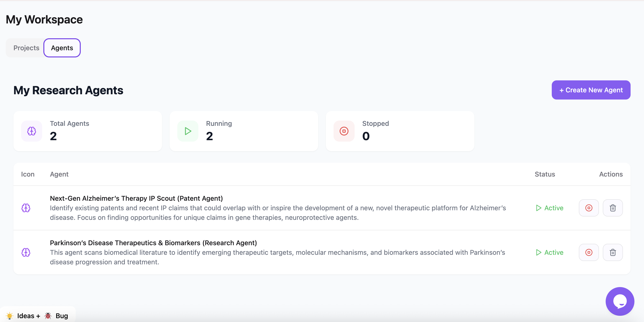This screenshot has width=644, height=322.
Task: Click the brain icon for Alzheimer's agent
Action: click(x=26, y=208)
